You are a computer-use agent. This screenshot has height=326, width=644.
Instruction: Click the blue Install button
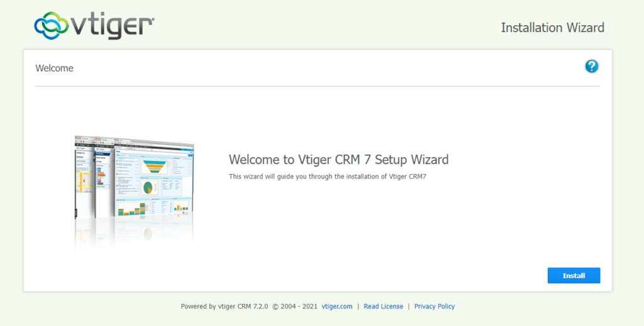(574, 276)
